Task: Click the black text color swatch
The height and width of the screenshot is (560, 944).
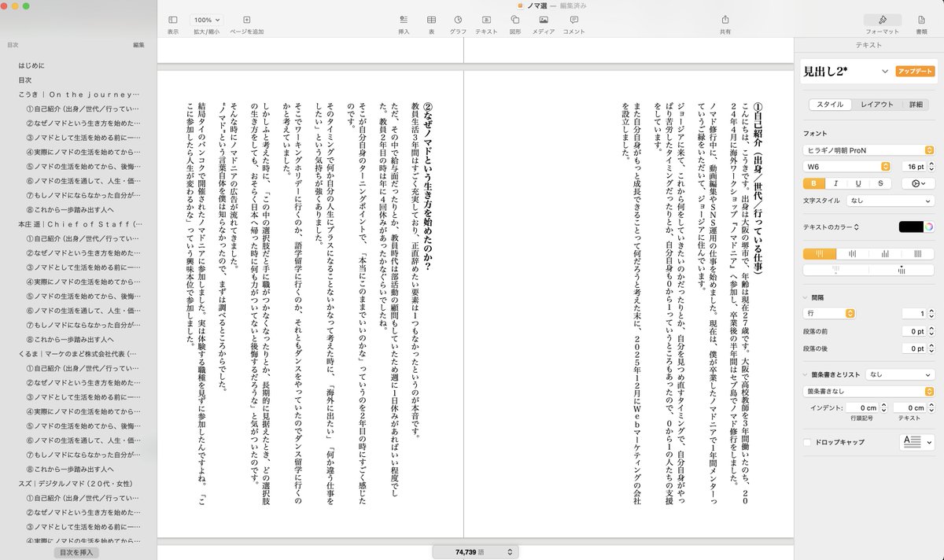Action: tap(912, 227)
